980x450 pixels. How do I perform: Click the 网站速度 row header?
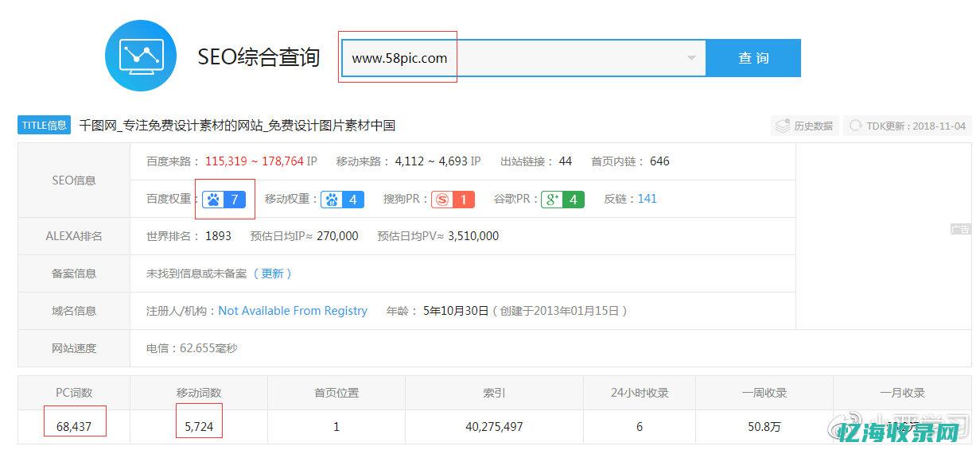(74, 348)
